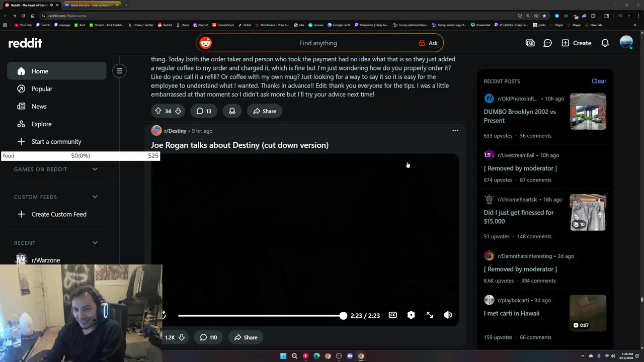Screen dimensions: 644x362
Task: Collapse the Recent section
Action: 95,243
